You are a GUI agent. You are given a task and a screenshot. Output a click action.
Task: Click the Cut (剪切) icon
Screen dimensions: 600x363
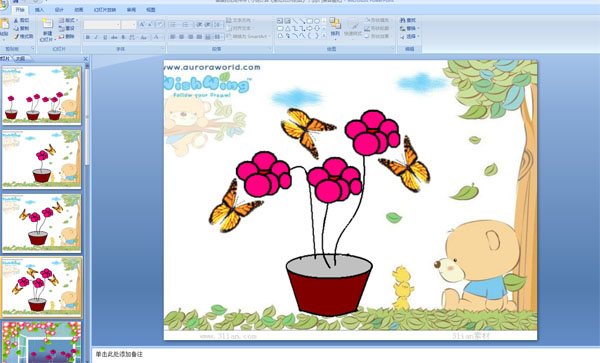click(16, 20)
